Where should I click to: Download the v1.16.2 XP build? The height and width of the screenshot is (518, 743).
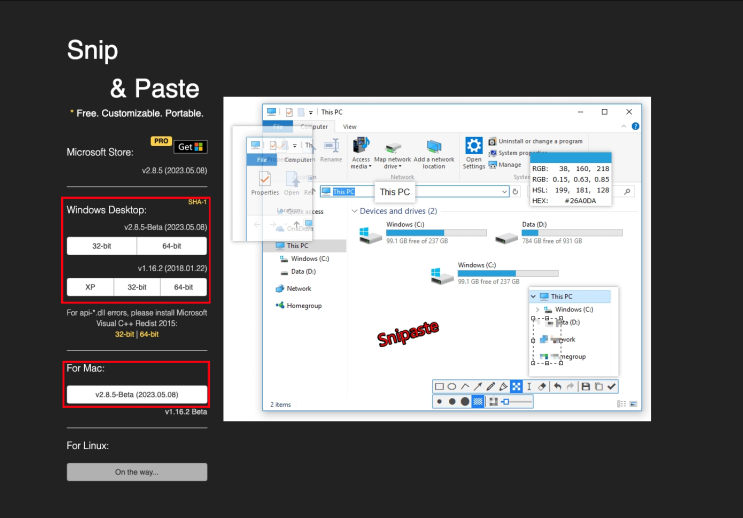pyautogui.click(x=90, y=287)
